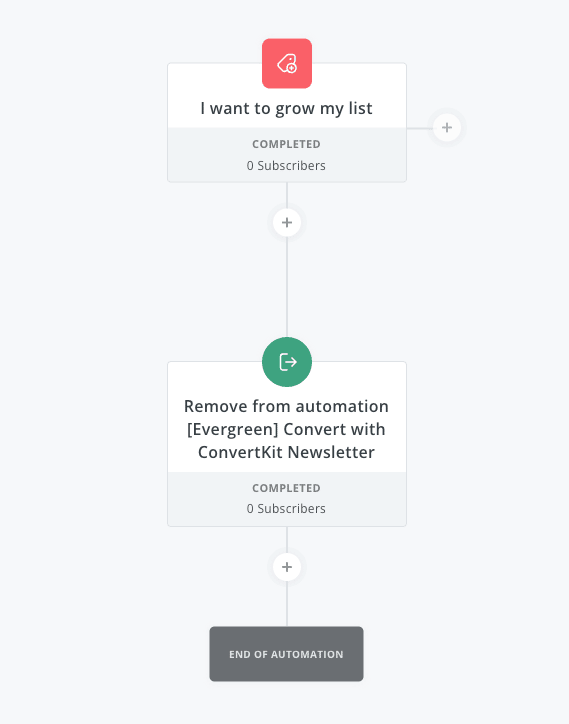The height and width of the screenshot is (724, 569).
Task: View 0 Subscribers under the tag node
Action: pos(286,165)
